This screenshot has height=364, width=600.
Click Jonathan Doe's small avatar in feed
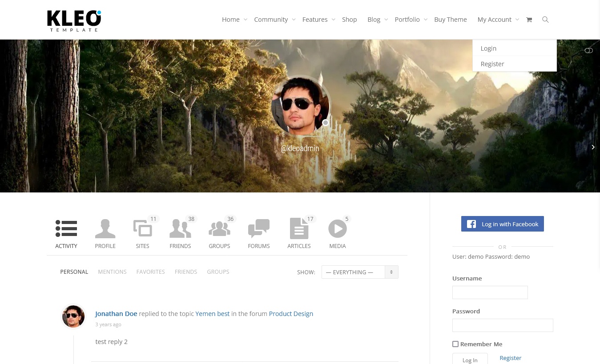click(73, 316)
